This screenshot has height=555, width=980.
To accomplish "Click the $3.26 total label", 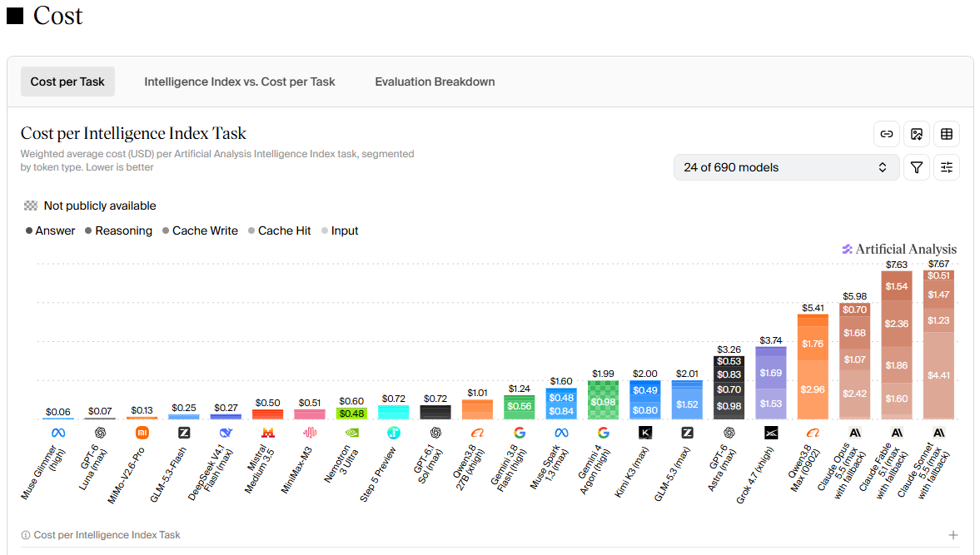I will point(729,349).
